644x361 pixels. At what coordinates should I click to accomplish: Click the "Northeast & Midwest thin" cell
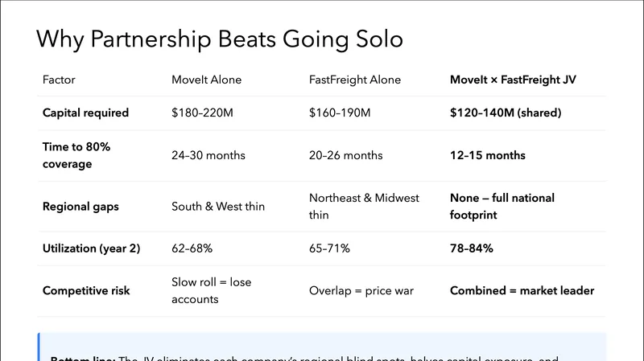coord(364,207)
